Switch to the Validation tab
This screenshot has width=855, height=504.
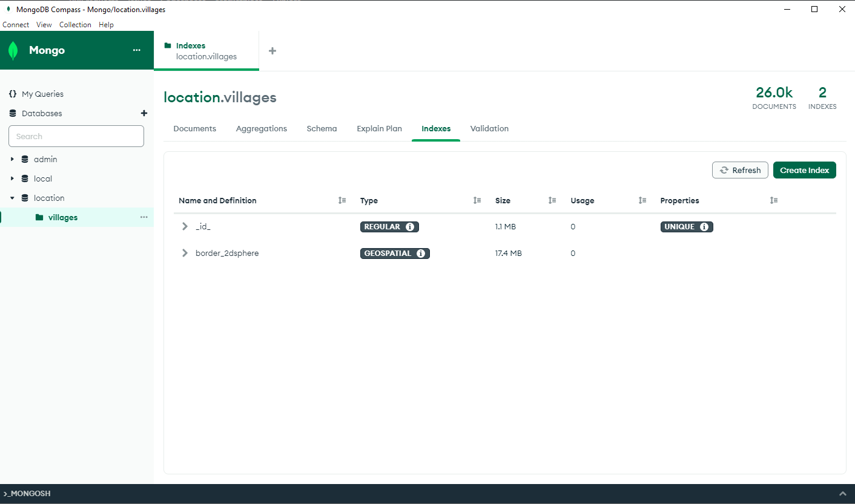point(489,128)
